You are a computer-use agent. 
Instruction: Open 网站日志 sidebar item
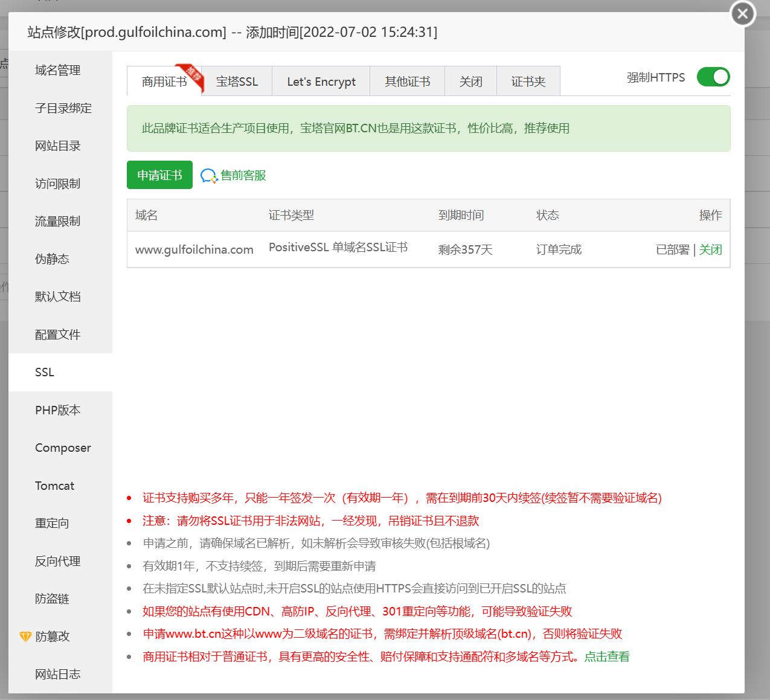60,674
